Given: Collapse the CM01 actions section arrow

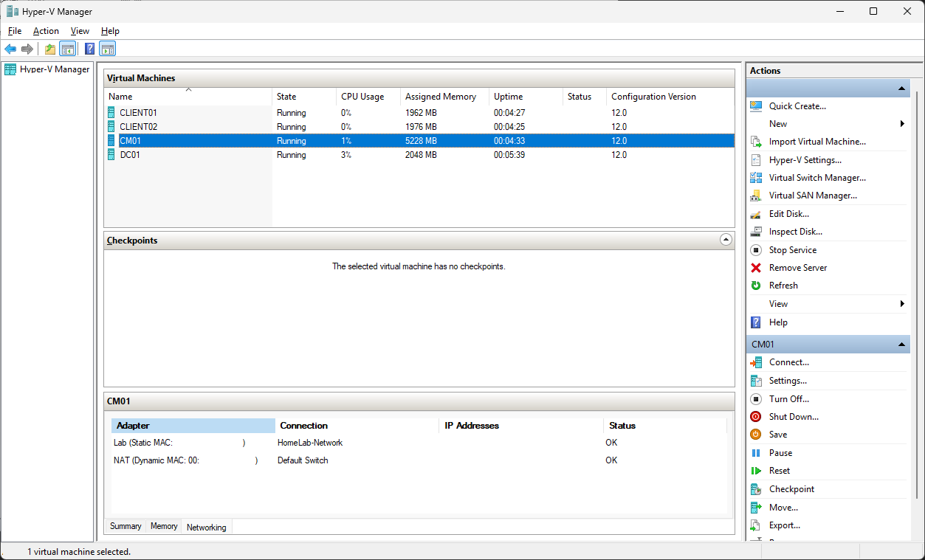Looking at the screenshot, I should coord(901,345).
